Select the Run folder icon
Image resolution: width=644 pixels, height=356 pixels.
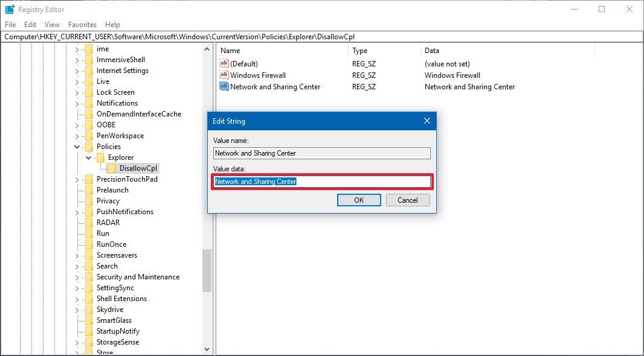pyautogui.click(x=88, y=233)
